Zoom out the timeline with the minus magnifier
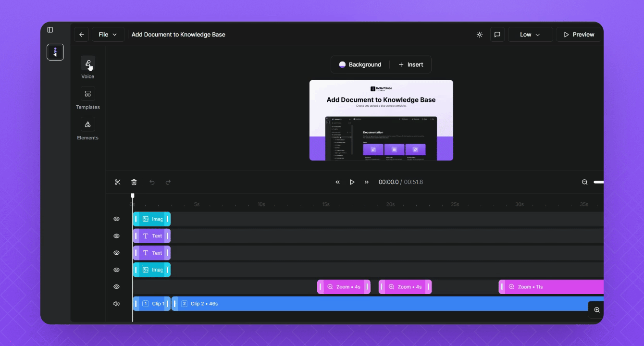644x346 pixels. point(585,182)
